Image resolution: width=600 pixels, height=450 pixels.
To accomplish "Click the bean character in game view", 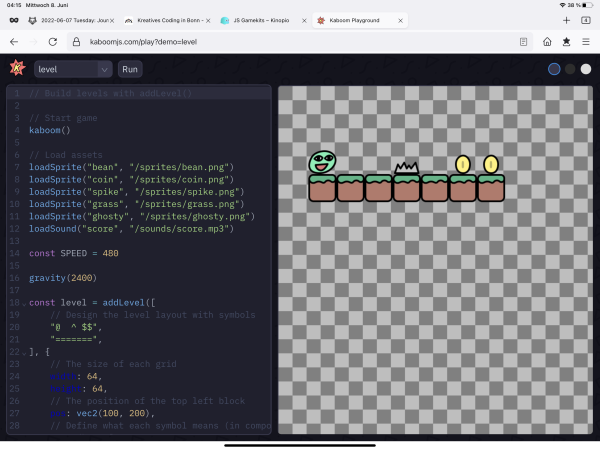I will pyautogui.click(x=322, y=162).
